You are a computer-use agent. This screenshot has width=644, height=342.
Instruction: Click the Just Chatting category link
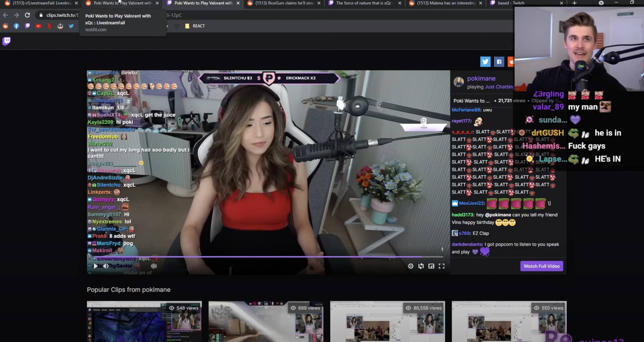[499, 87]
